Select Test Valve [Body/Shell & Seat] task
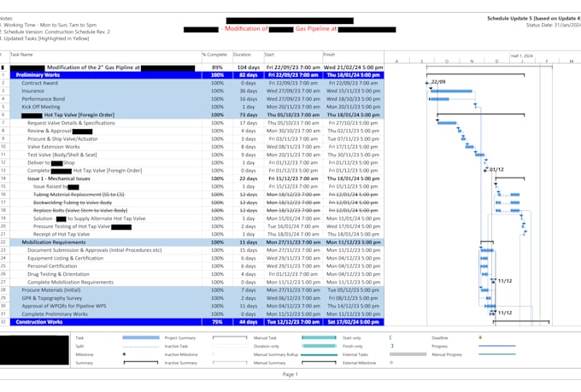 click(62, 155)
